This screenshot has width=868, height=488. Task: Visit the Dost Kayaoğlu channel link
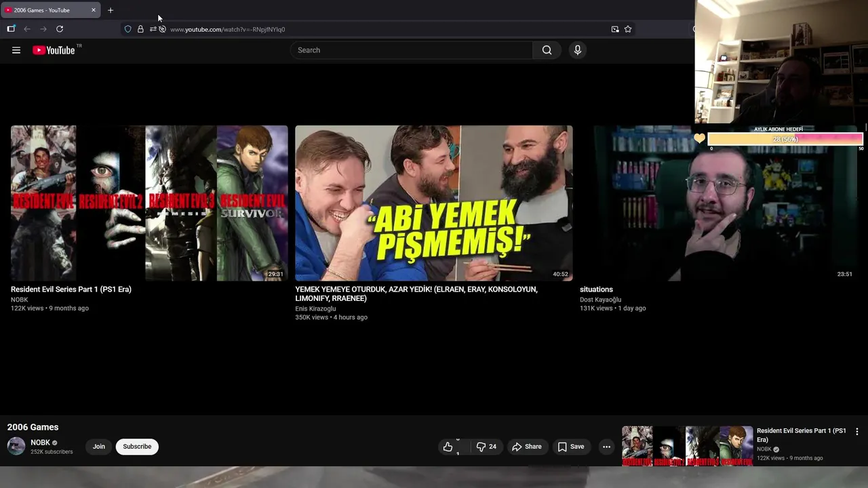click(x=600, y=300)
